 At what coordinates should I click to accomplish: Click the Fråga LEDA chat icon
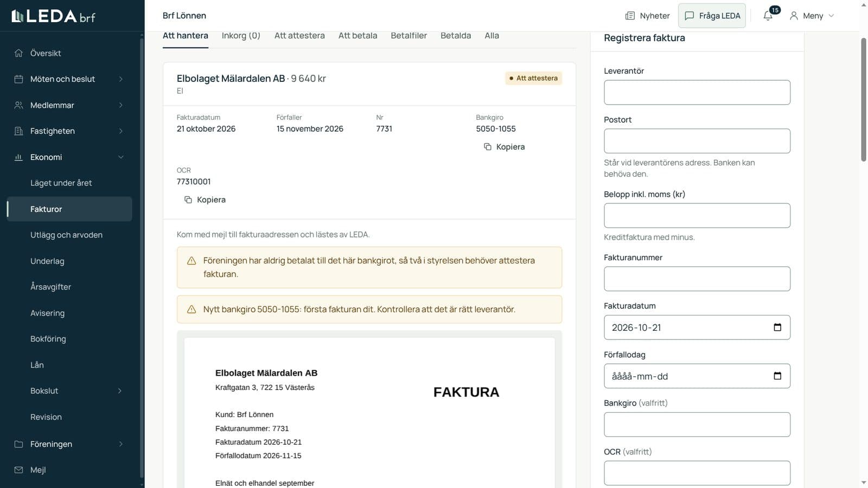(690, 16)
